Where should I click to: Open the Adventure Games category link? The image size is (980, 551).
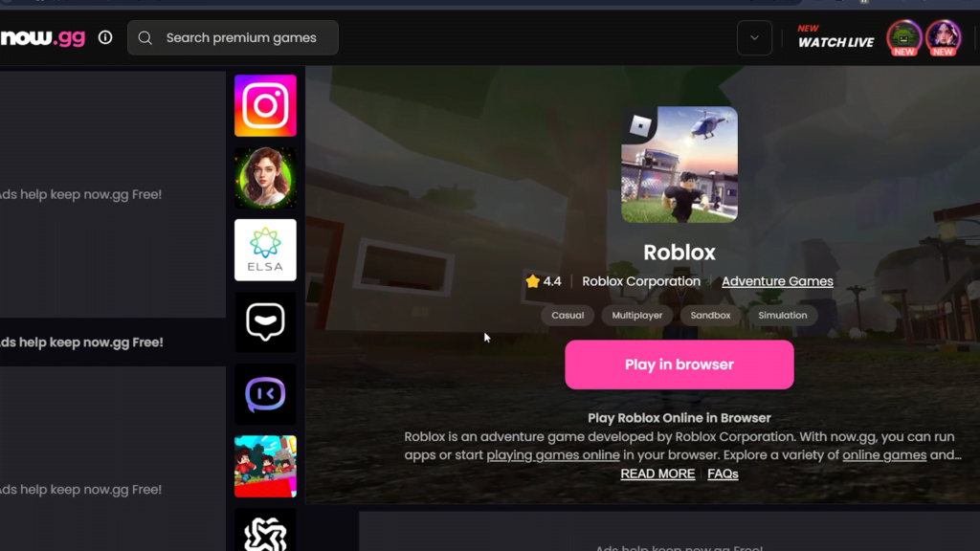[777, 281]
